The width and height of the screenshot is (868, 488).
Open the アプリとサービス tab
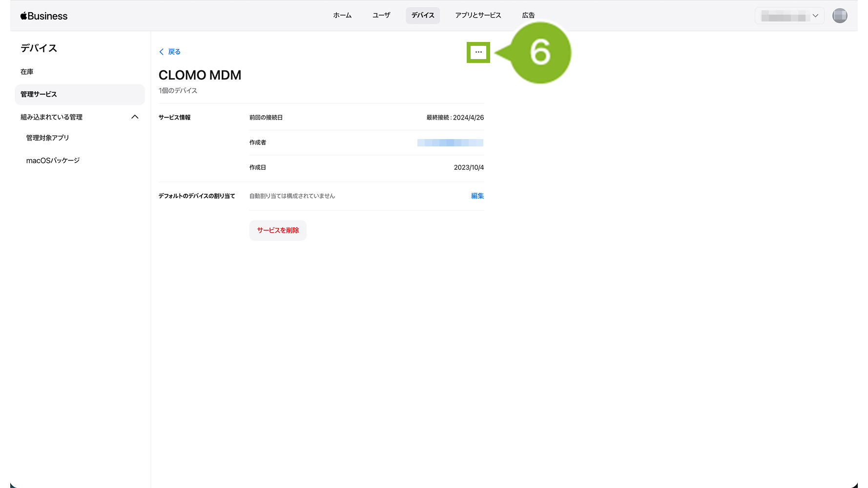[478, 16]
